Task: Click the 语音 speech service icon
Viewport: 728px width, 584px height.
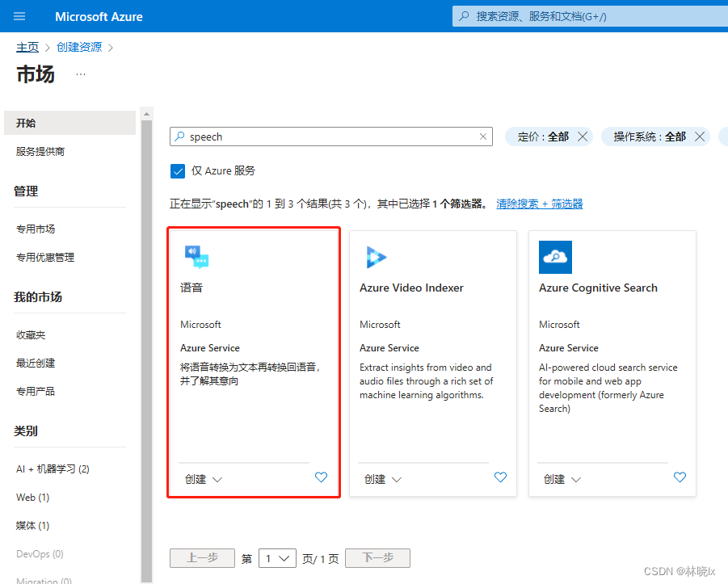Action: [x=196, y=257]
